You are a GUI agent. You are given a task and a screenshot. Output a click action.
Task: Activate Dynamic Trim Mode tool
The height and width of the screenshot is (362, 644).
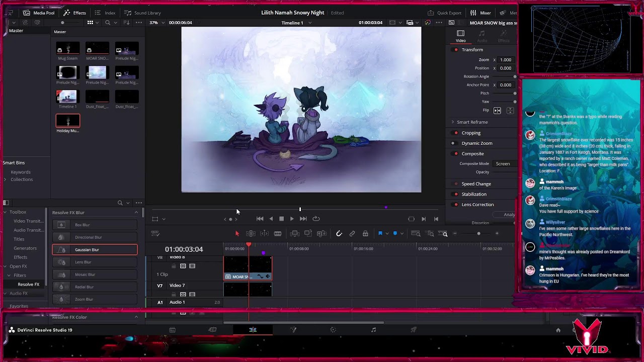[264, 233]
